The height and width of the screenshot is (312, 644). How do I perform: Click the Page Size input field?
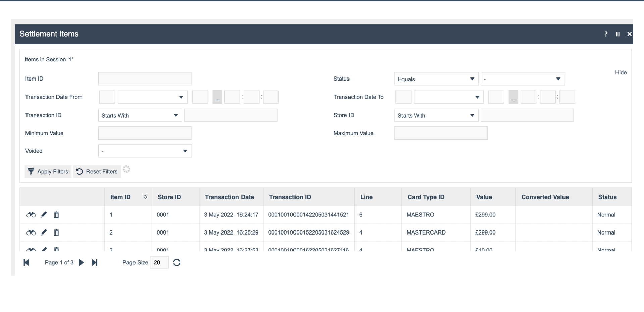coord(159,262)
